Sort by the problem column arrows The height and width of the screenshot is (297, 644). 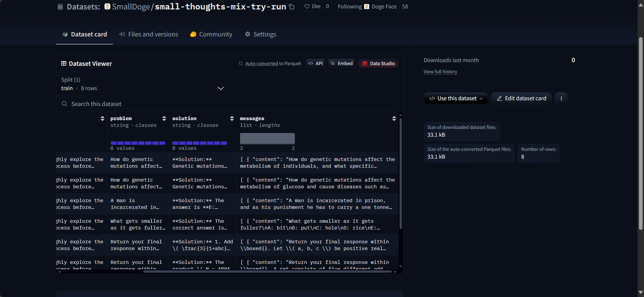tap(164, 118)
